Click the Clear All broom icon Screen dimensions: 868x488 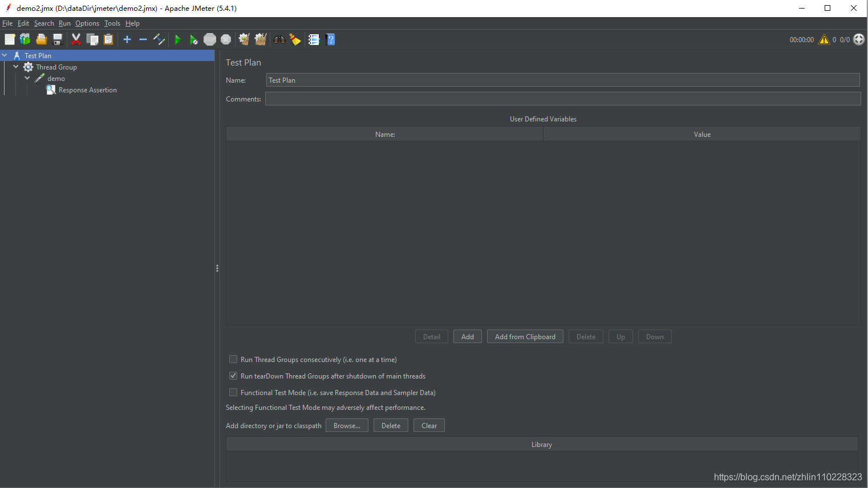click(x=261, y=39)
